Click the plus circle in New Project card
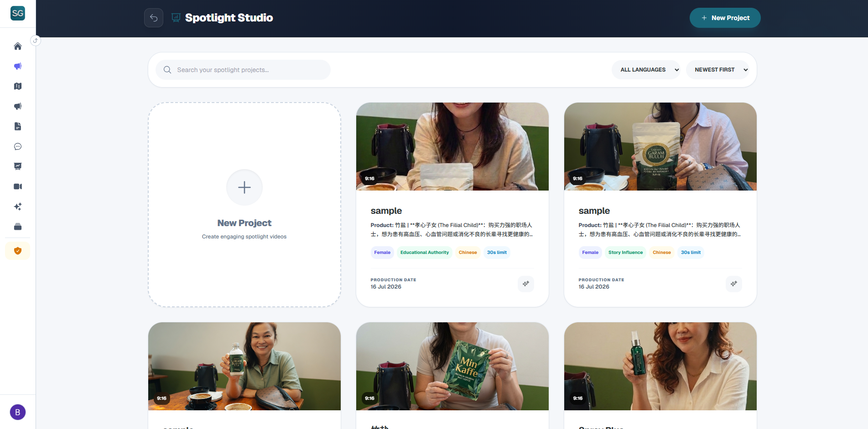The width and height of the screenshot is (868, 429). pyautogui.click(x=244, y=187)
